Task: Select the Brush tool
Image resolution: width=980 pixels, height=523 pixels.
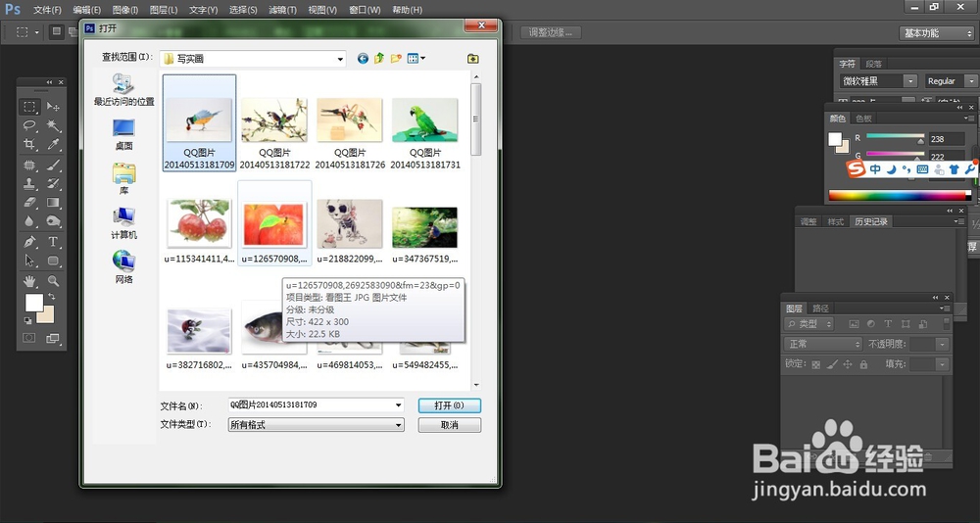Action: [x=53, y=165]
